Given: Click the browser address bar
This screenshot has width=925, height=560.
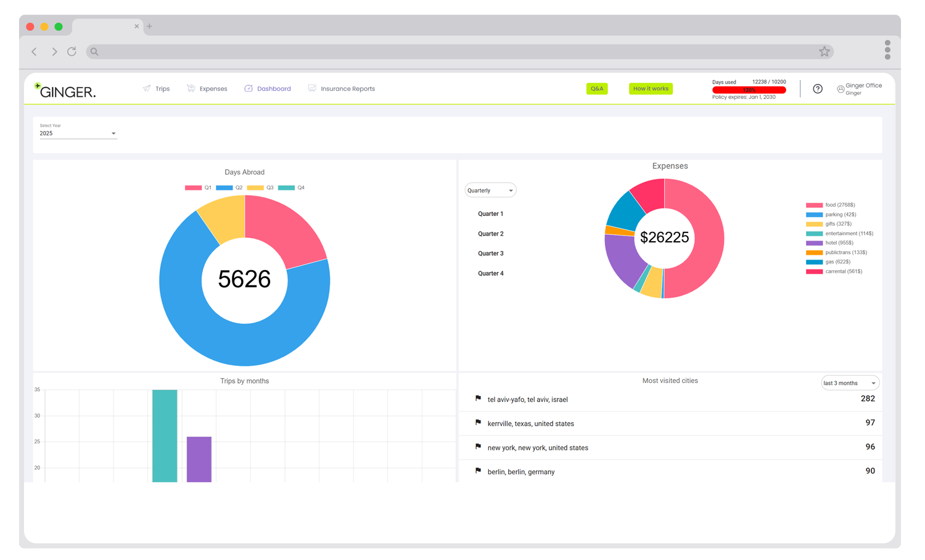Looking at the screenshot, I should pos(456,52).
